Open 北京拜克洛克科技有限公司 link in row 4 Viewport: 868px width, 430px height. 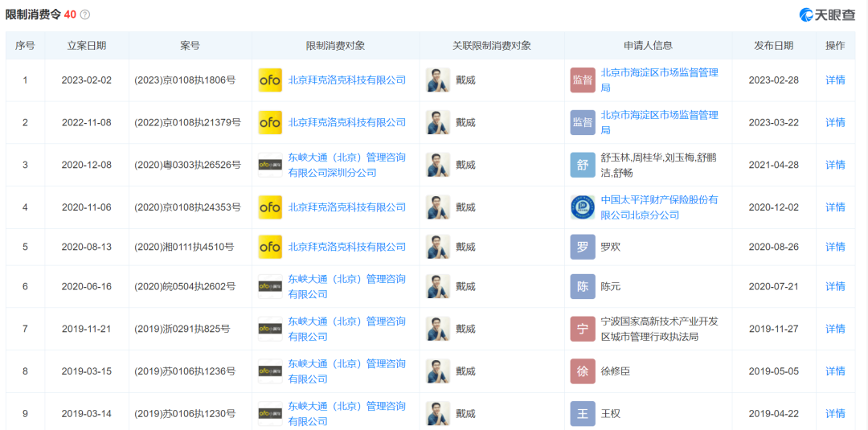tap(347, 207)
